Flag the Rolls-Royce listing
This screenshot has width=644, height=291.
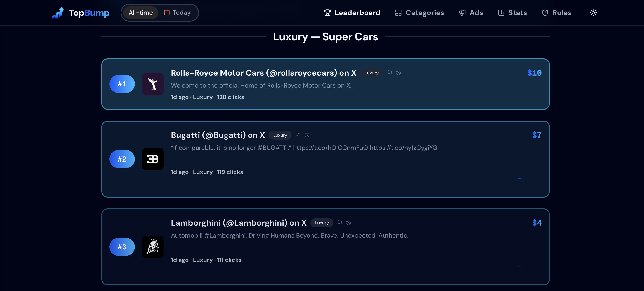[x=389, y=73]
